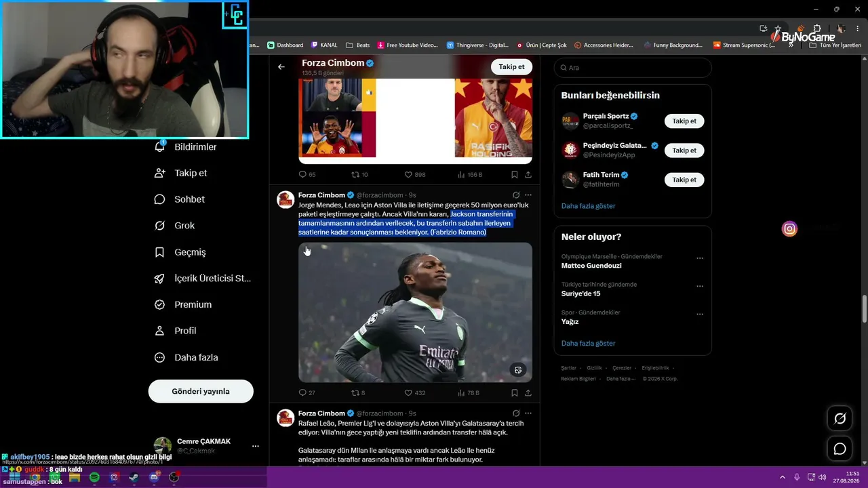Bookmark the post with 898 likes

[515, 175]
